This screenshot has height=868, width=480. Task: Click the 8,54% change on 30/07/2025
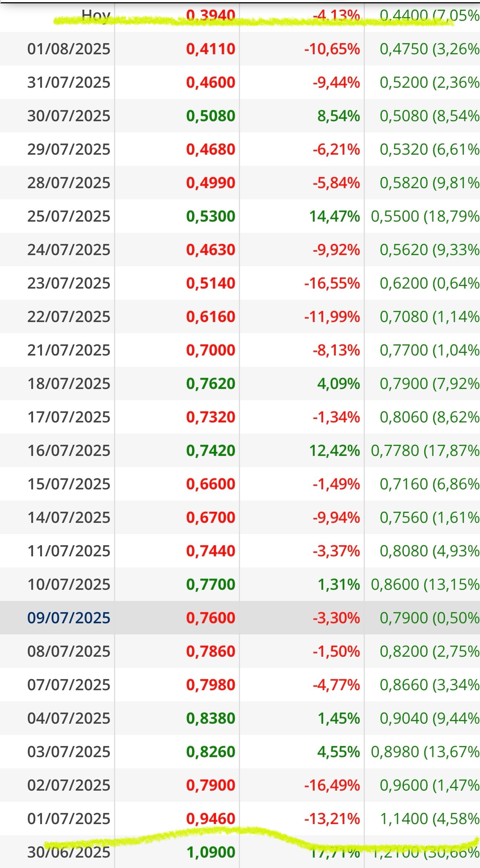tap(338, 116)
